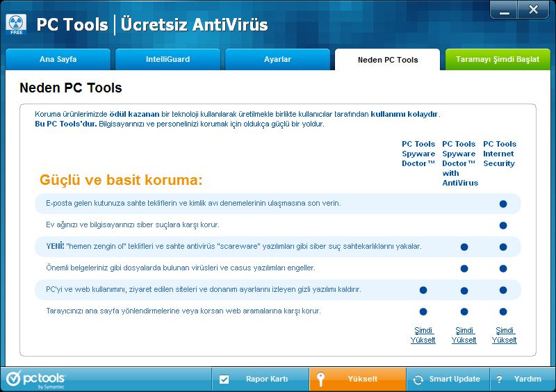The width and height of the screenshot is (556, 392).
Task: Click the AntiVirus column dot in Tarayıcınızı row
Action: [464, 312]
